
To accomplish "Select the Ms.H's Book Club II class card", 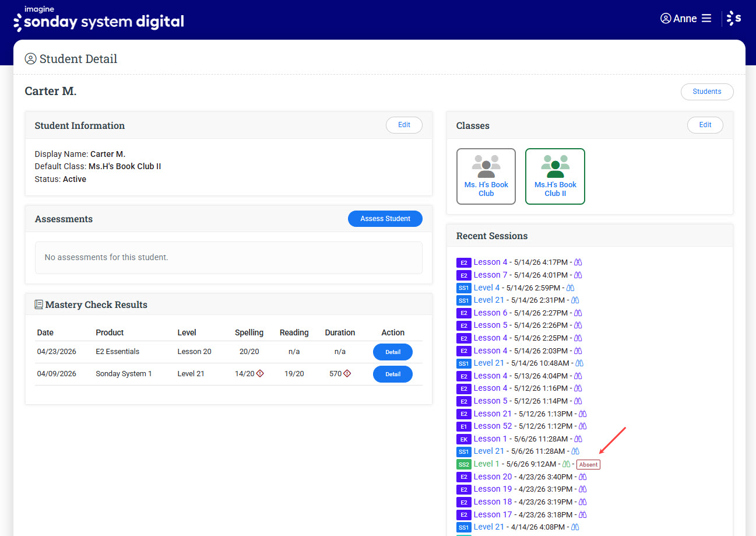I will click(555, 177).
